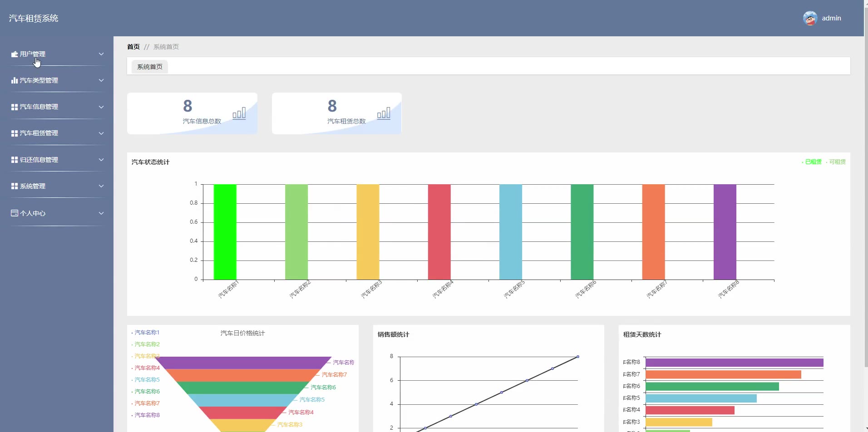Click chart icon in 汽车租赁总数 card
Screen dimensions: 868x432
(x=384, y=113)
